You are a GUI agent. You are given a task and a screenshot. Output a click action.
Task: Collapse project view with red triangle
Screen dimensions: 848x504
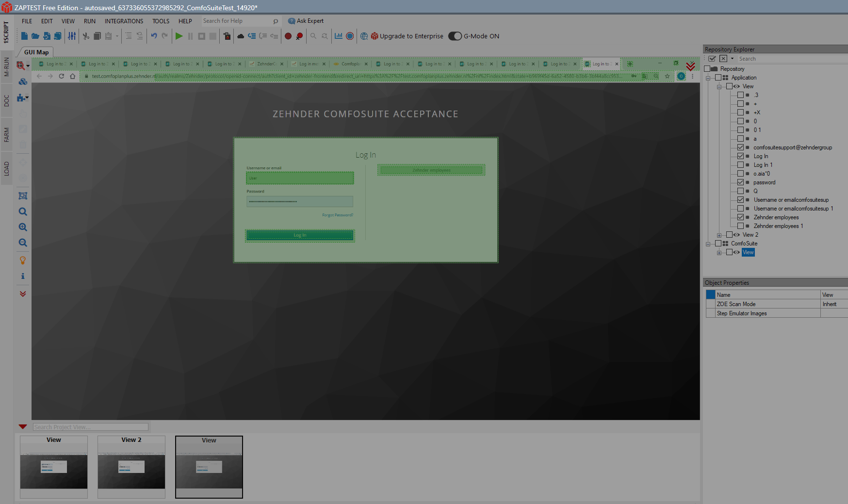coord(23,426)
